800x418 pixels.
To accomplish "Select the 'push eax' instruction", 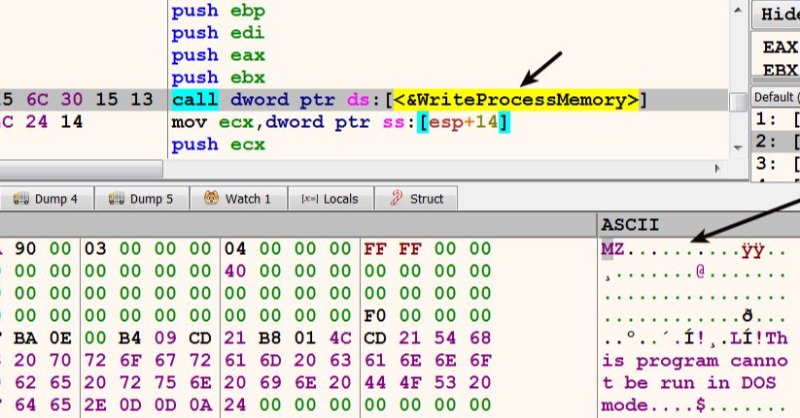I will point(218,55).
